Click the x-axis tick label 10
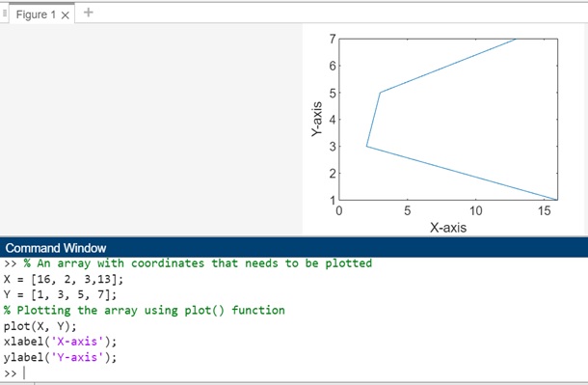 pos(476,211)
